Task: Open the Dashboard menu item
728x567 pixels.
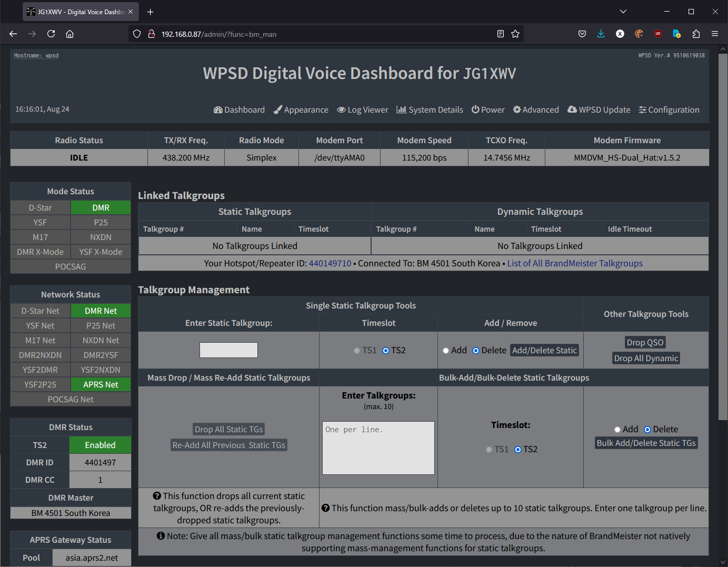Action: 239,110
